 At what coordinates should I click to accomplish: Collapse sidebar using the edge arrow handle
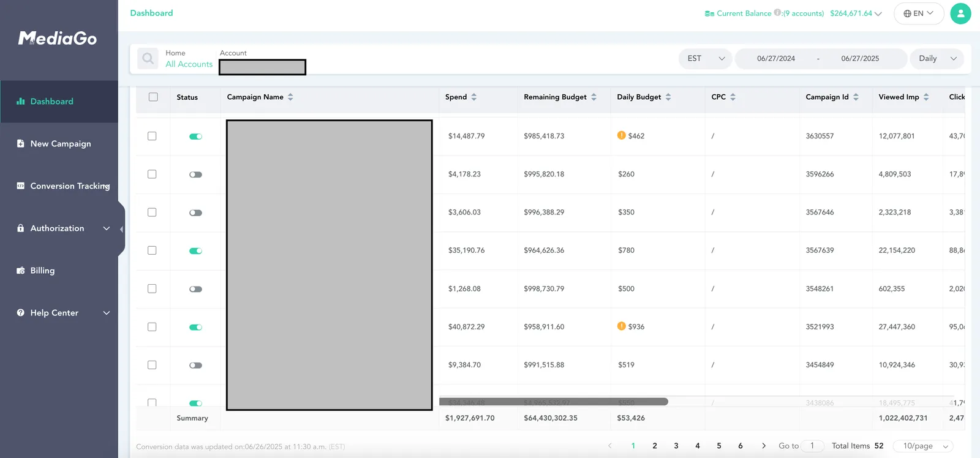[121, 229]
